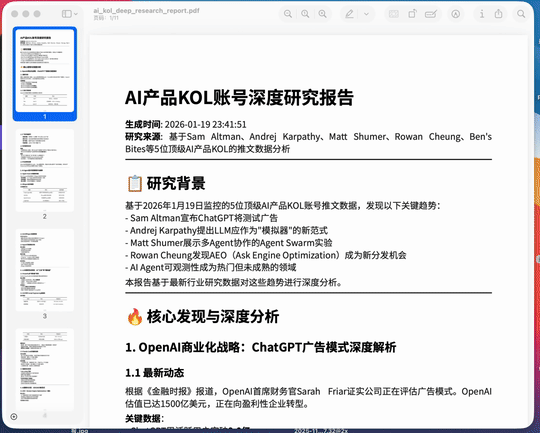
Task: Select page 2 thumbnail in sidebar
Action: (45, 171)
